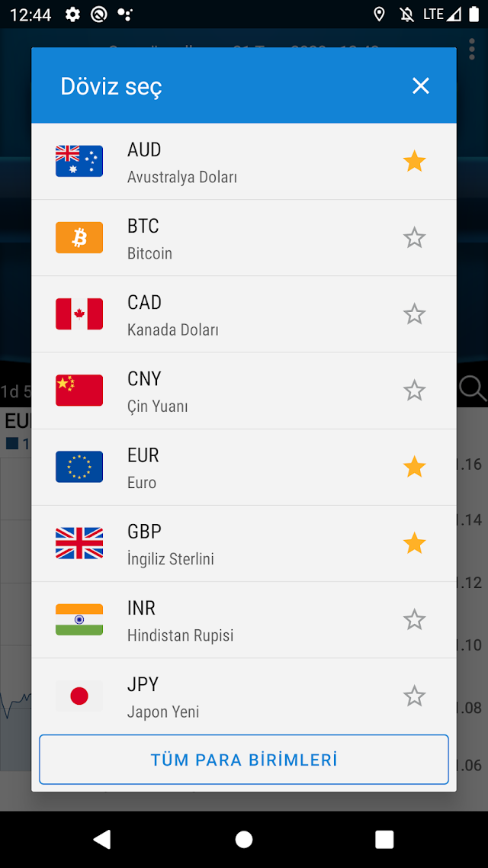Remove EUR from favorites via star
488x868 pixels.
tap(414, 468)
